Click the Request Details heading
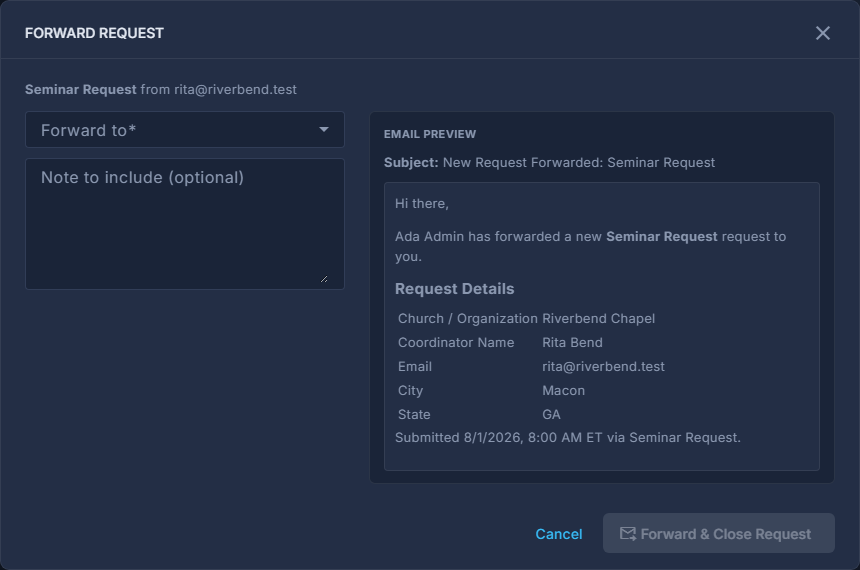 pyautogui.click(x=455, y=289)
